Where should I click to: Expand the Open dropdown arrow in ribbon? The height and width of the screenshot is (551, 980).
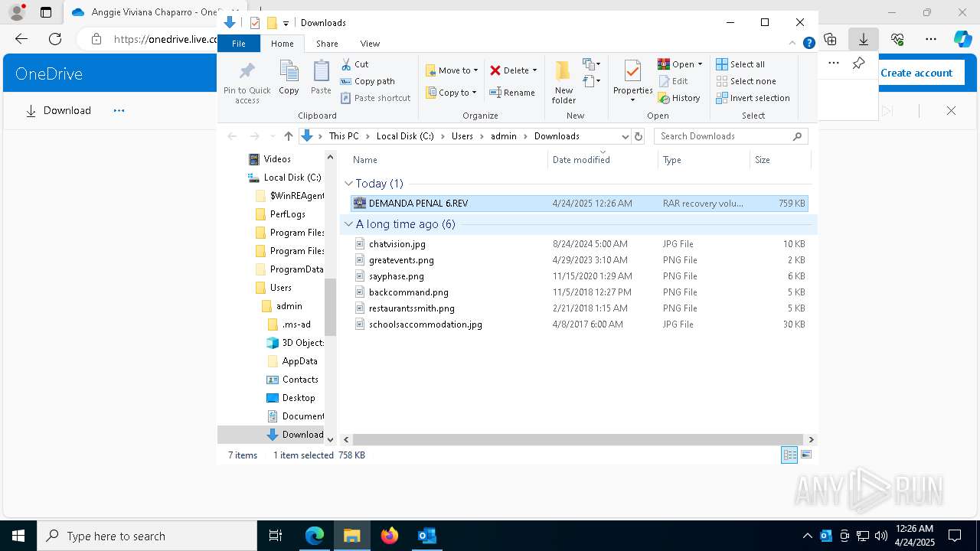tap(700, 64)
